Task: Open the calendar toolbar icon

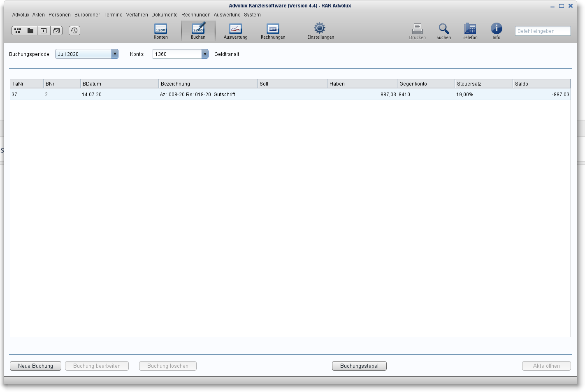Action: (x=44, y=30)
